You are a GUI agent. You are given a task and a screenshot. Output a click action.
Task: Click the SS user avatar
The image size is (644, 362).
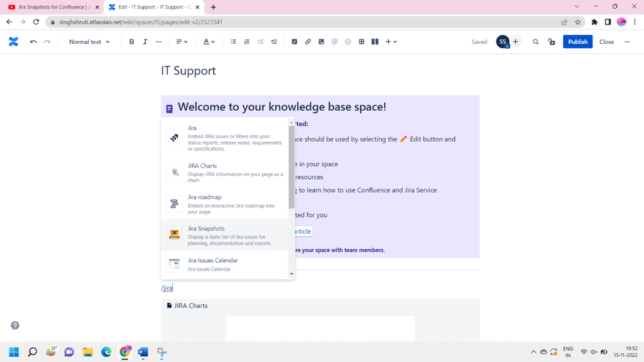[x=503, y=41]
